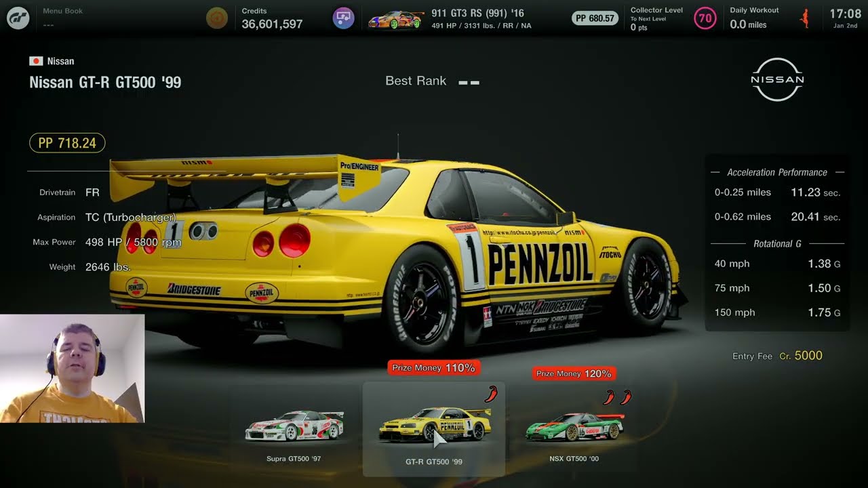Image resolution: width=868 pixels, height=488 pixels.
Task: Click the double chili pepper icon on NSX
Action: tap(618, 397)
